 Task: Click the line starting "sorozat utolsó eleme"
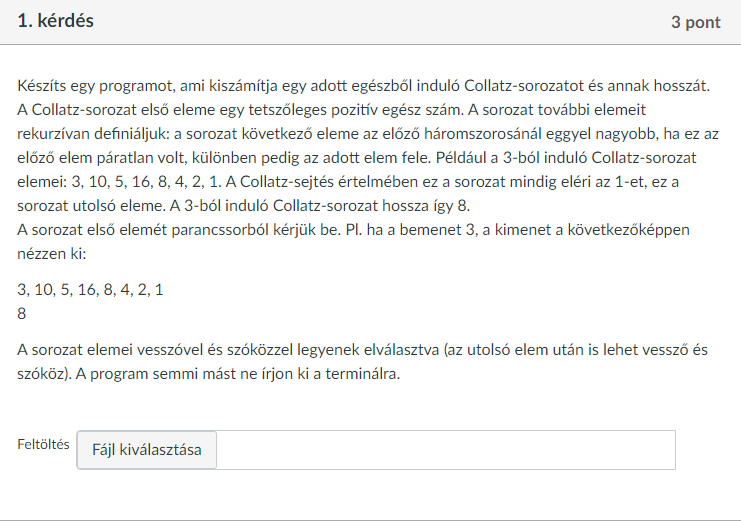tap(243, 206)
